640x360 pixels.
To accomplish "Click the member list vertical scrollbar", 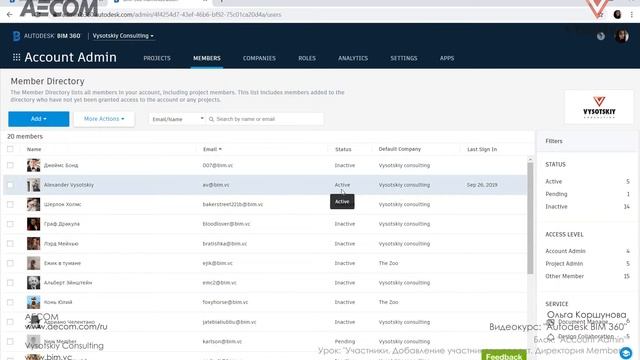I will pyautogui.click(x=530, y=218).
